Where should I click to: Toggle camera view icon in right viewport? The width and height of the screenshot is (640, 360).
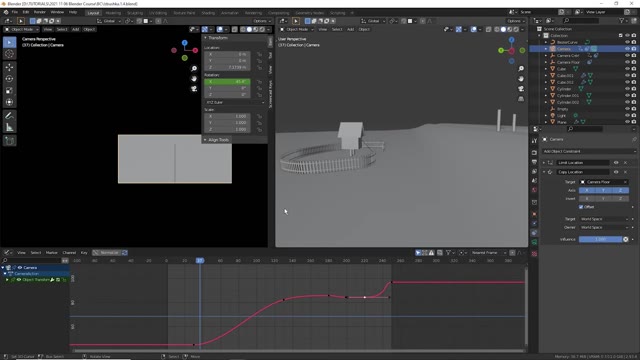click(521, 89)
